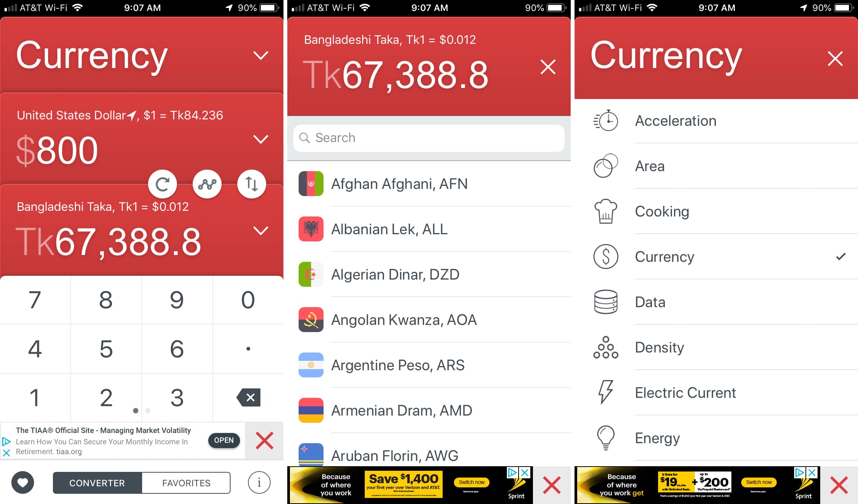Select Argentine Peso ARS from currency list

tap(428, 365)
